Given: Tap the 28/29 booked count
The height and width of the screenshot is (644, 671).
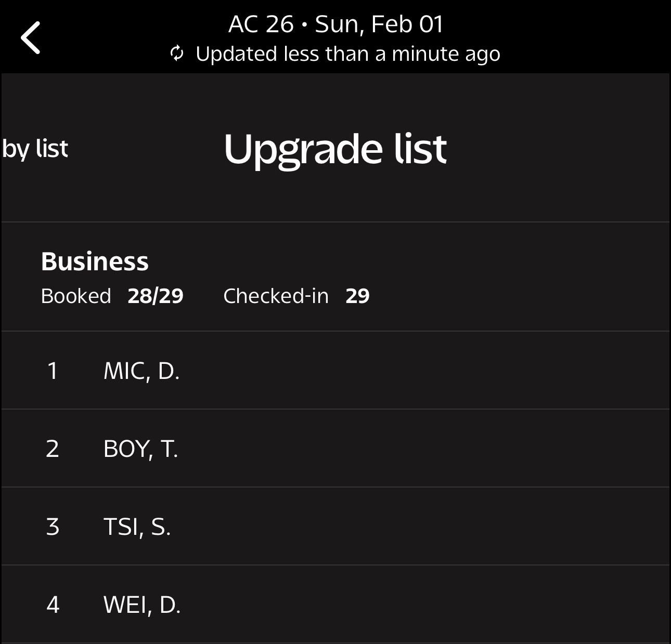Looking at the screenshot, I should [156, 296].
